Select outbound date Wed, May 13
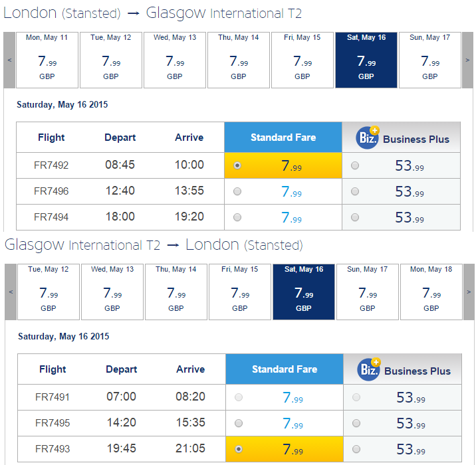Viewport: 476px width, 465px height. coord(175,60)
